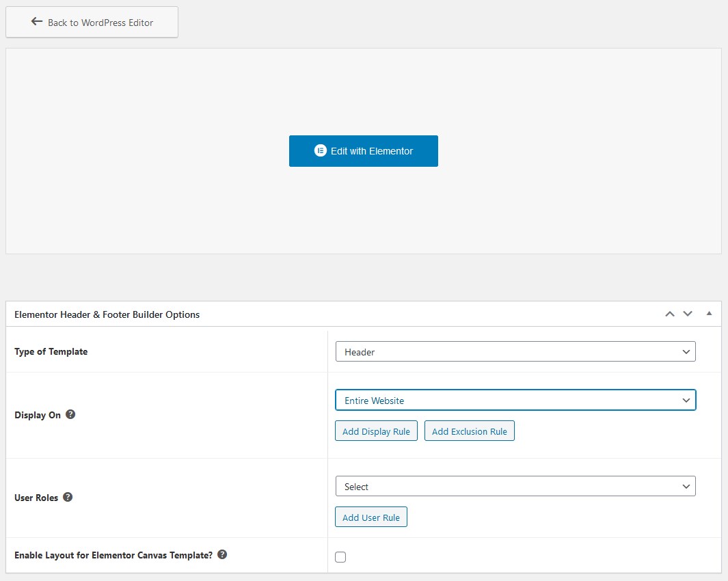Click the back arrow icon at top left
The width and height of the screenshot is (728, 581).
[x=37, y=22]
